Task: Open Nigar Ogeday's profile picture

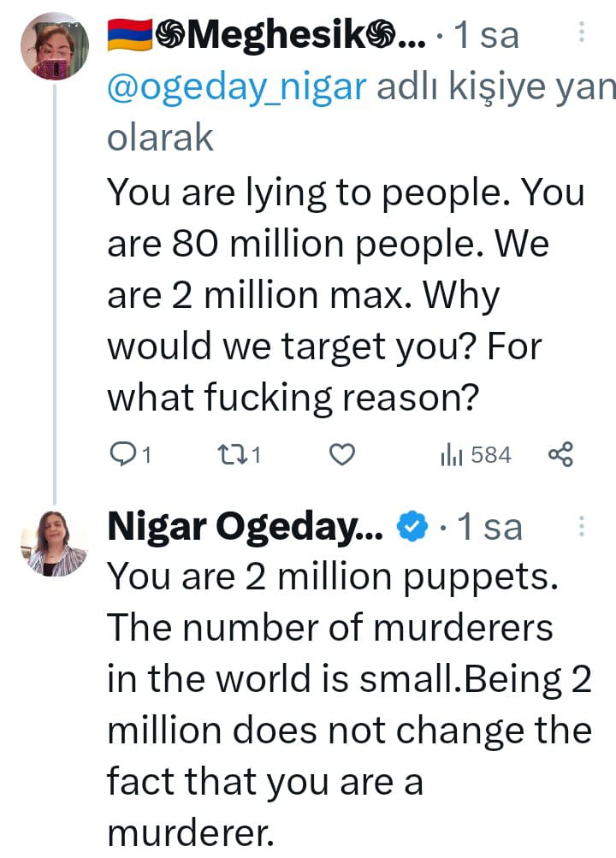Action: pyautogui.click(x=54, y=545)
